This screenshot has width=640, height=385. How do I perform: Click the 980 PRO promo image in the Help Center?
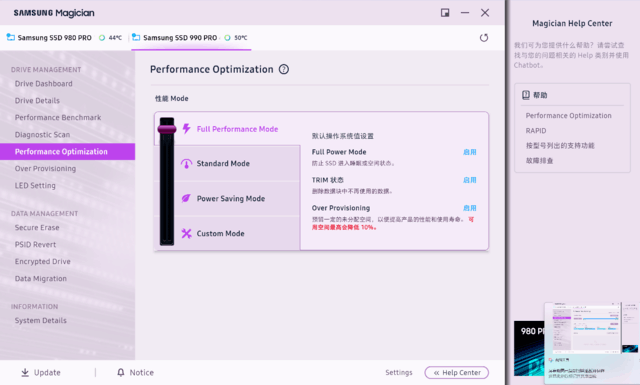[x=529, y=348]
